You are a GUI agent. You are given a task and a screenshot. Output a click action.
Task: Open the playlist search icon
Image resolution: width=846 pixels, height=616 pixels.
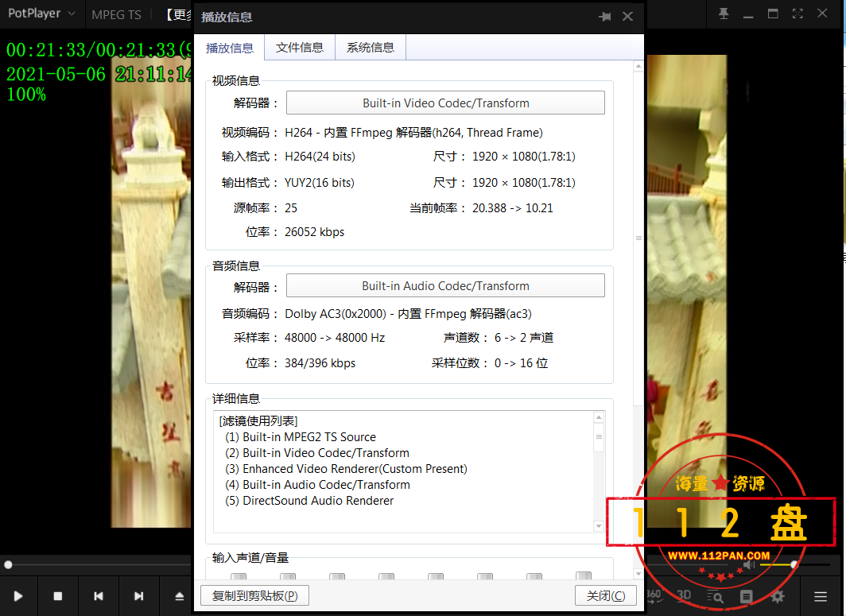pyautogui.click(x=716, y=596)
